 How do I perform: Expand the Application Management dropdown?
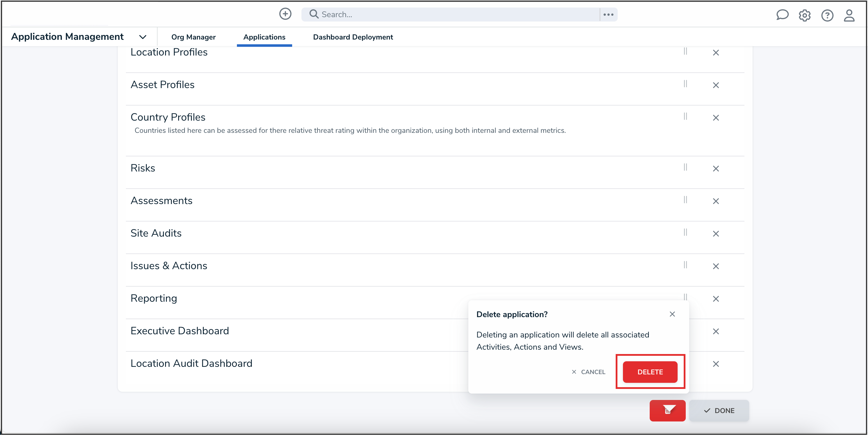(x=142, y=37)
